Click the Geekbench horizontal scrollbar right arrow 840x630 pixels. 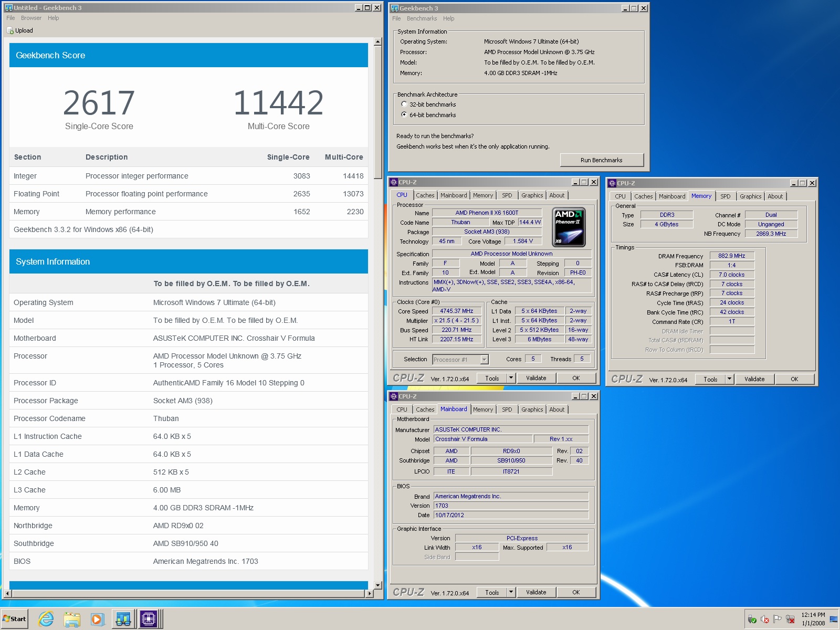[370, 594]
